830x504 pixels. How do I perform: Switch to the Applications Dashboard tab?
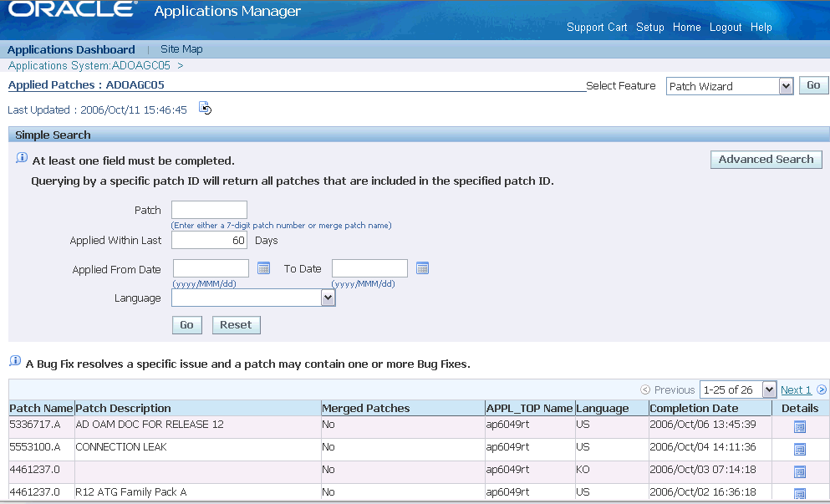tap(71, 49)
